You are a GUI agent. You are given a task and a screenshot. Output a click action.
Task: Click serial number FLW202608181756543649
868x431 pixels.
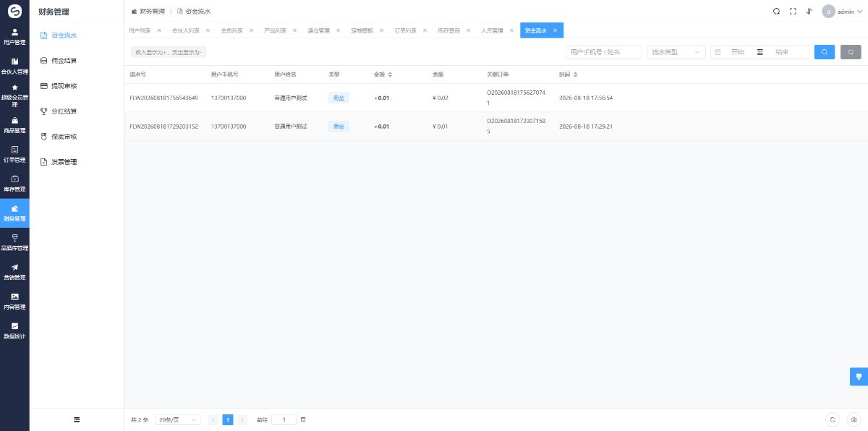(x=163, y=98)
